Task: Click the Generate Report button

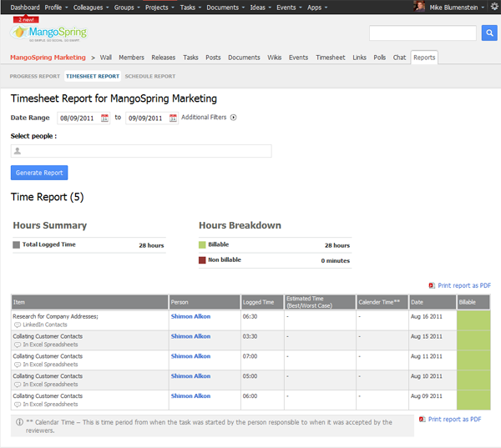Action: point(39,173)
